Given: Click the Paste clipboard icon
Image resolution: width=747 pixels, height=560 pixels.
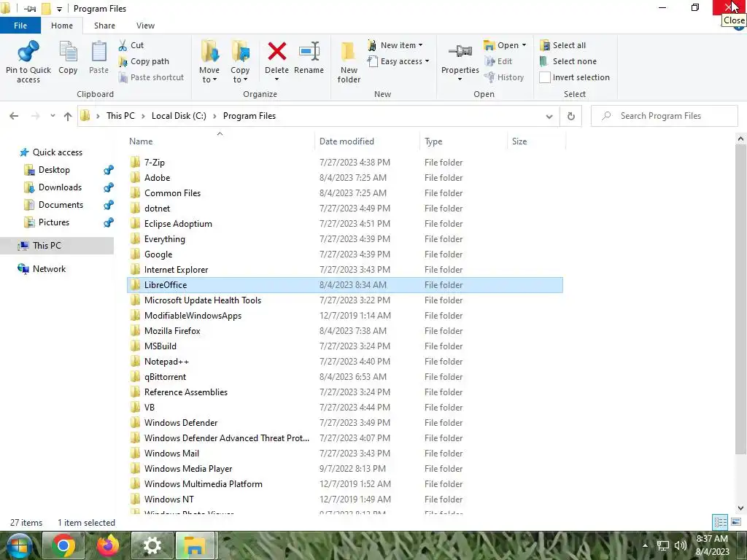Looking at the screenshot, I should [x=98, y=52].
